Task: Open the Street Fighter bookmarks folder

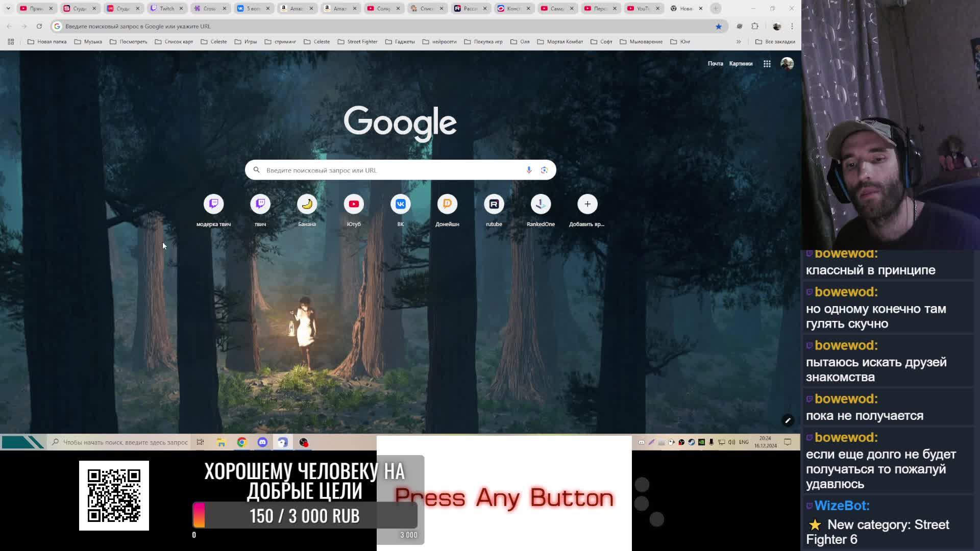Action: (357, 42)
